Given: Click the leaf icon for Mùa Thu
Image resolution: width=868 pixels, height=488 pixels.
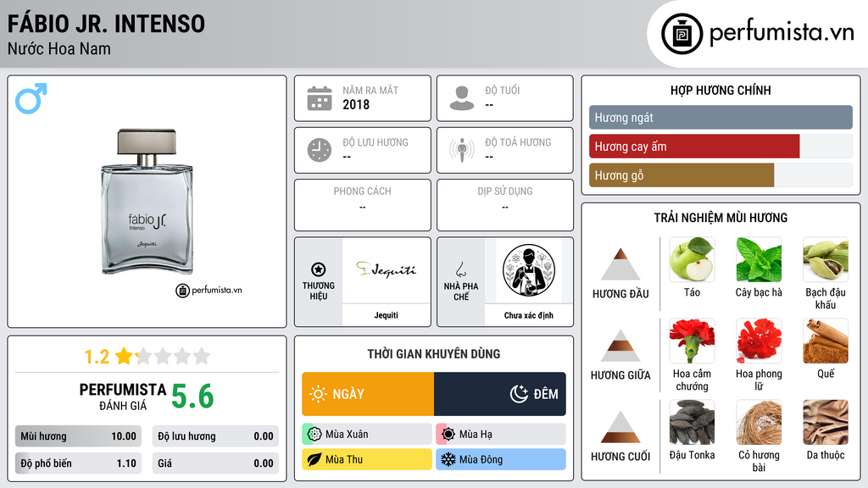Looking at the screenshot, I should click(x=314, y=459).
